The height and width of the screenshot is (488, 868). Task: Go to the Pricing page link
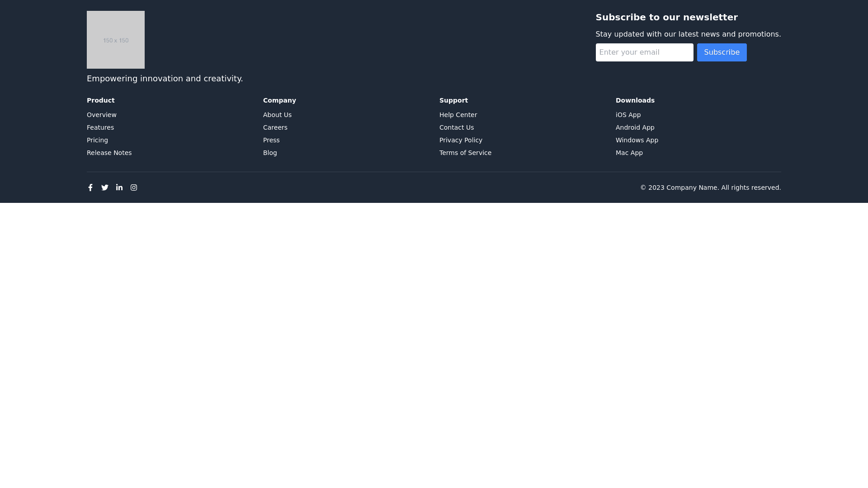[x=97, y=140]
